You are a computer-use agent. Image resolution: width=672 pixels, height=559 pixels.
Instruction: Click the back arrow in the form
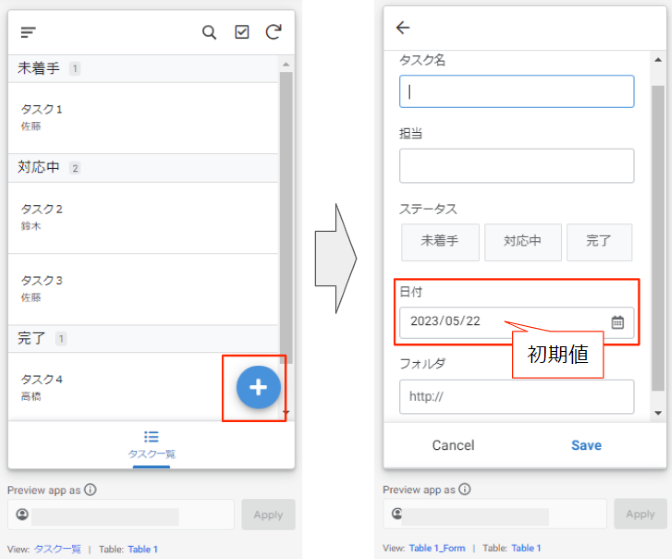[402, 28]
